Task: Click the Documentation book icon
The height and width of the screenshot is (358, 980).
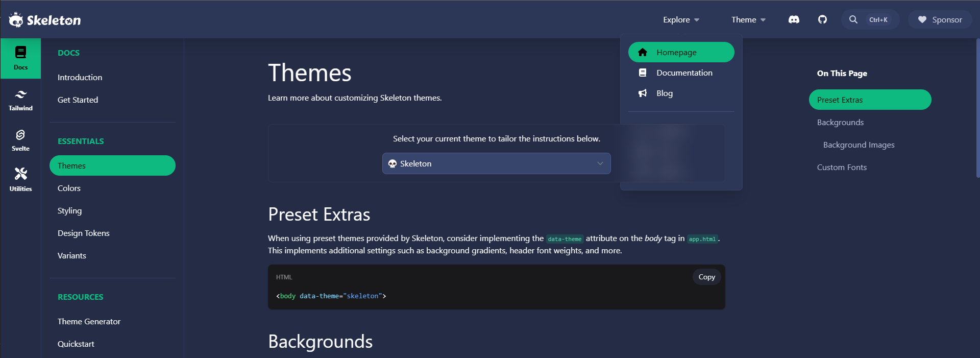Action: tap(643, 73)
